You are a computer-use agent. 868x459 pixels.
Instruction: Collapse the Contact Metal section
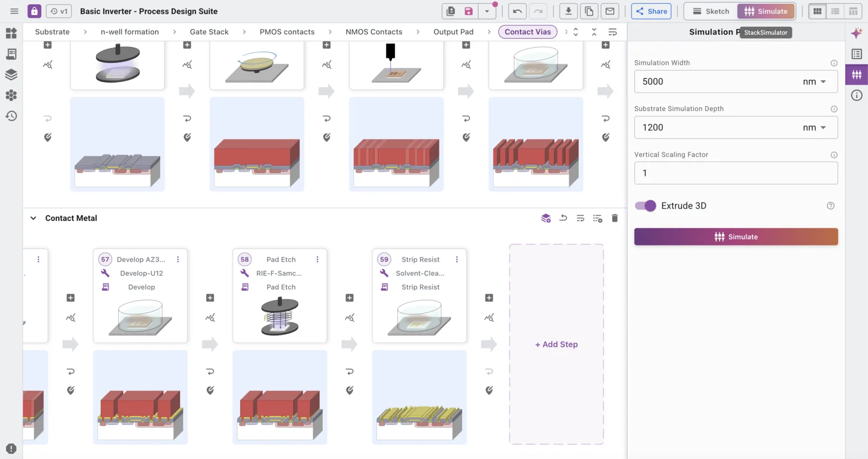coord(33,218)
